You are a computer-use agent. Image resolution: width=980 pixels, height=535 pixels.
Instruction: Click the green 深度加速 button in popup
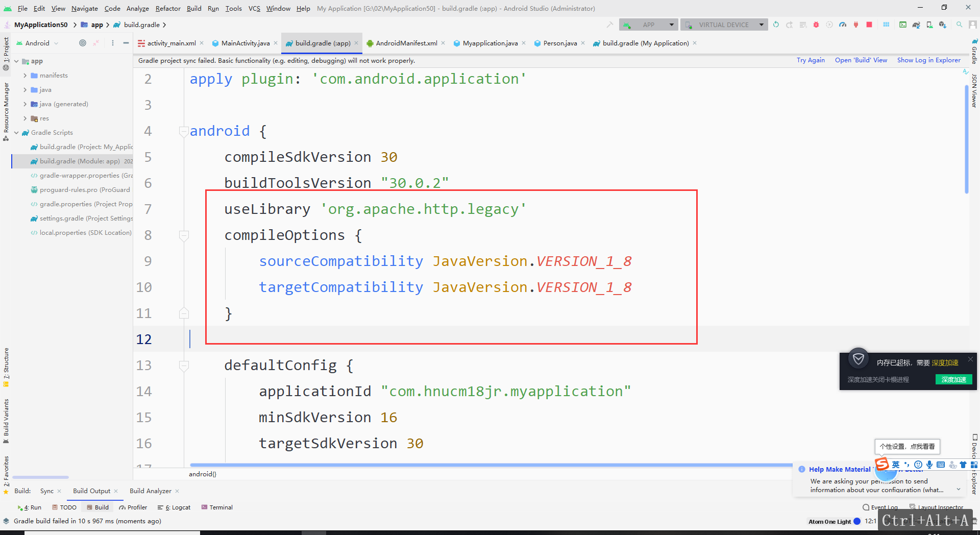pyautogui.click(x=953, y=379)
